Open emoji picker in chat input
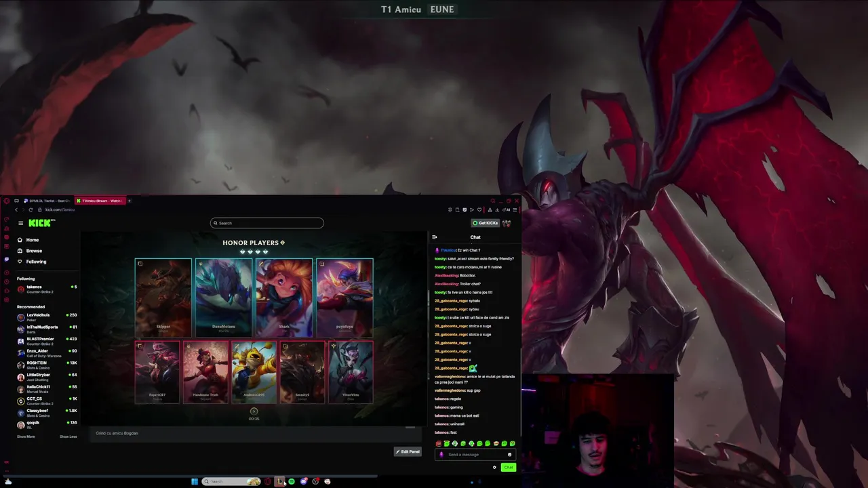Image resolution: width=868 pixels, height=488 pixels. pyautogui.click(x=510, y=455)
